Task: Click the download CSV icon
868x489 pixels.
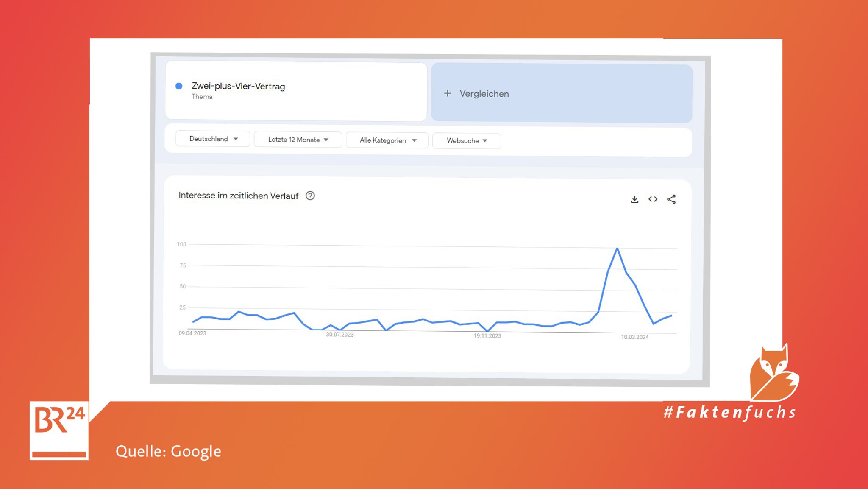Action: click(x=634, y=199)
